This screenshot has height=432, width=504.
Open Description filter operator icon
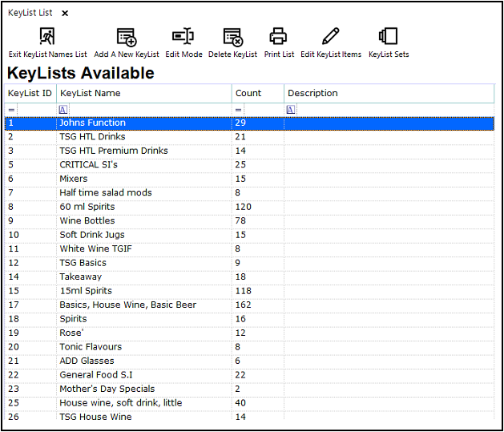point(291,109)
